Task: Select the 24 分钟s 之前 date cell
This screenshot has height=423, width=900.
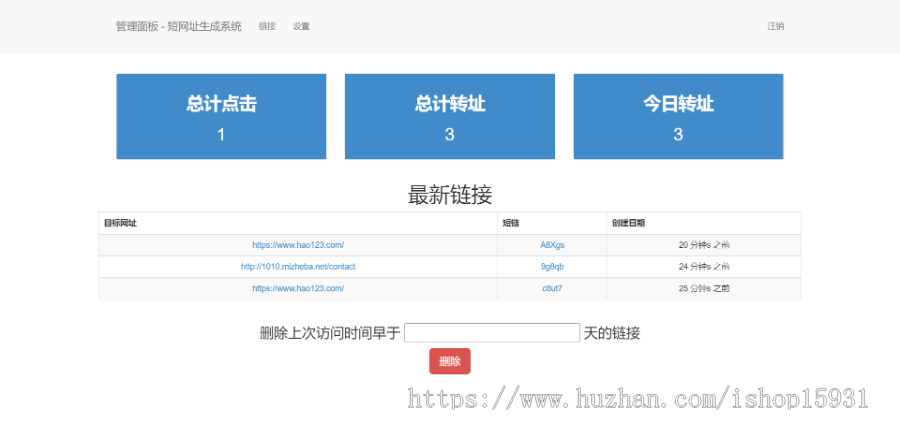Action: [x=704, y=267]
